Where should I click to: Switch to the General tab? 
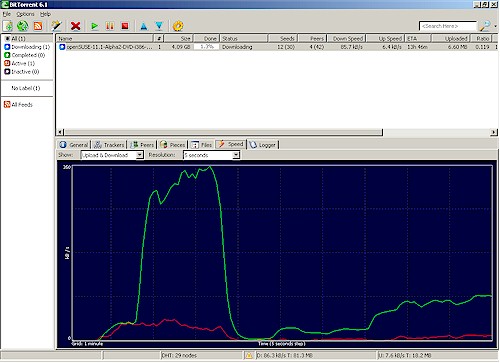74,145
